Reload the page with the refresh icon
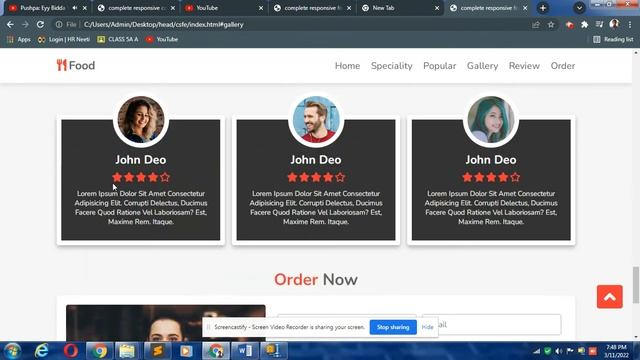Screen dimensions: 640x360 40,24
